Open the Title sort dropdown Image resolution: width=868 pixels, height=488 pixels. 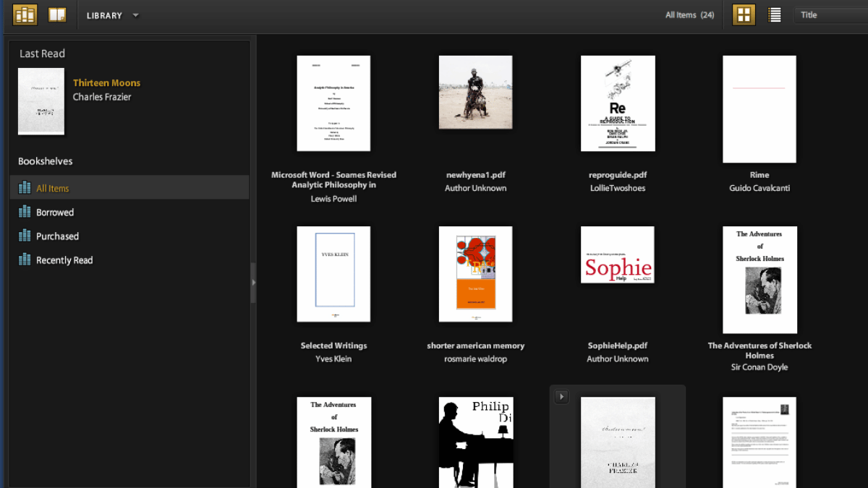coord(831,14)
